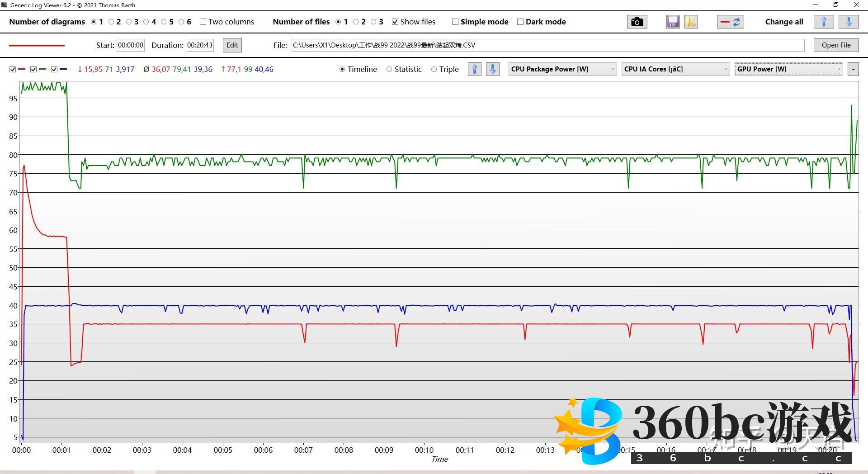Click the camera screenshot icon

637,22
